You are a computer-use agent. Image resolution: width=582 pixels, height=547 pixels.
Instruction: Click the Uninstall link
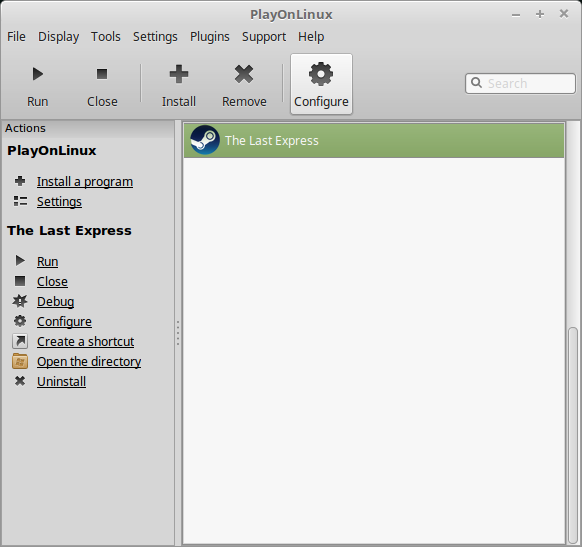(x=62, y=381)
